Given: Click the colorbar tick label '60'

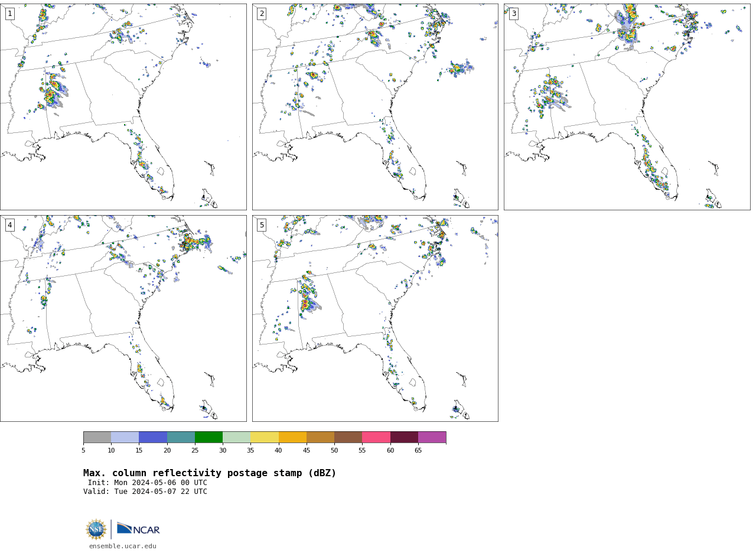Looking at the screenshot, I should pos(390,451).
